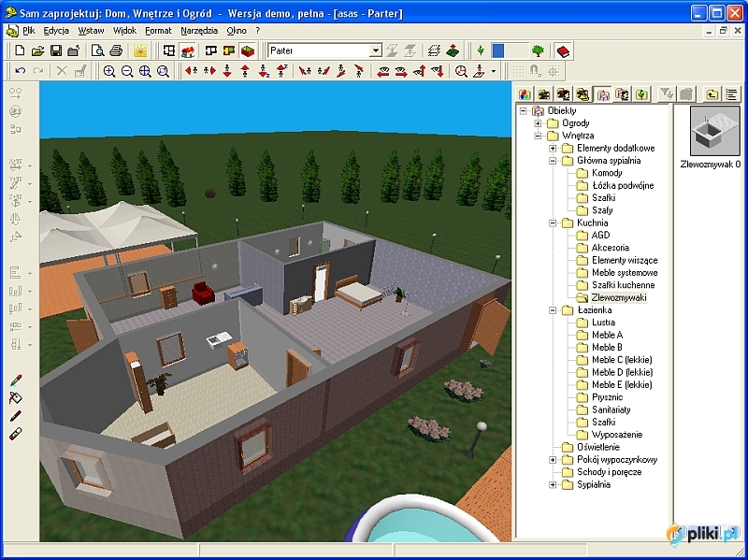Switch to the 2D floor plan view icon
The width and height of the screenshot is (748, 560).
pyautogui.click(x=169, y=50)
